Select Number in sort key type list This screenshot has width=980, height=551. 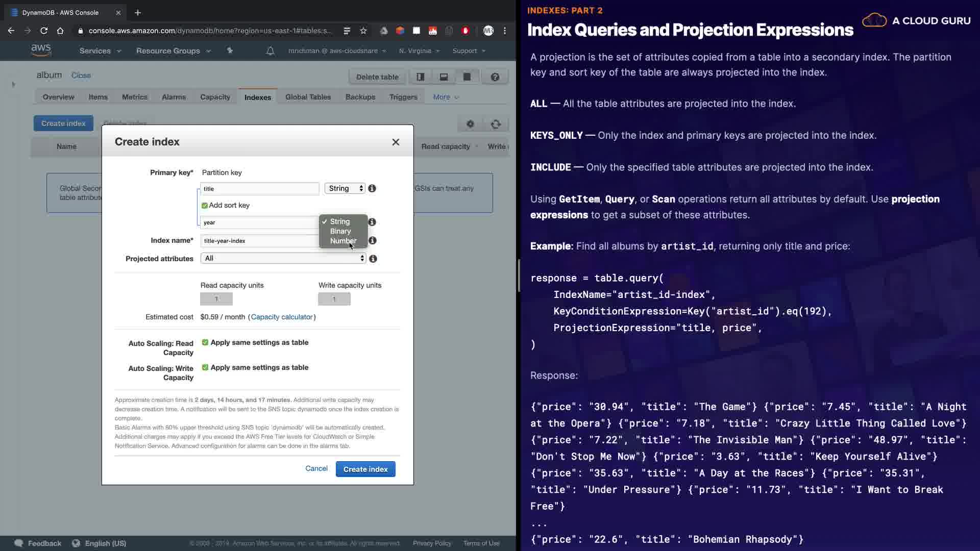tap(343, 241)
